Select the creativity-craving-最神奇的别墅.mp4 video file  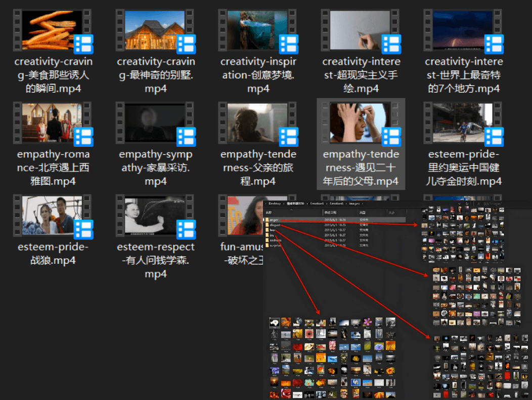[x=156, y=52]
